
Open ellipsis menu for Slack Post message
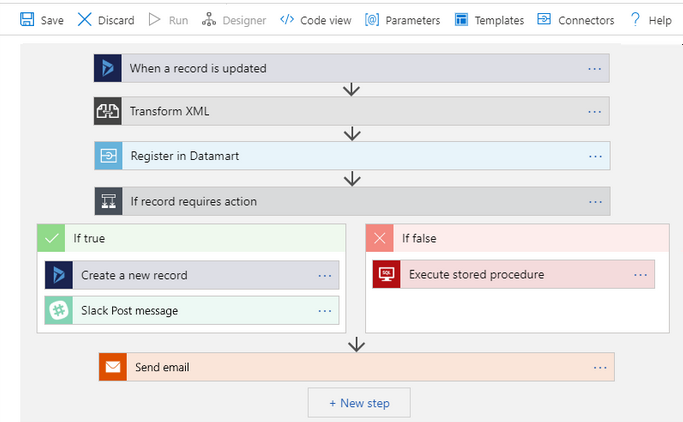click(325, 311)
